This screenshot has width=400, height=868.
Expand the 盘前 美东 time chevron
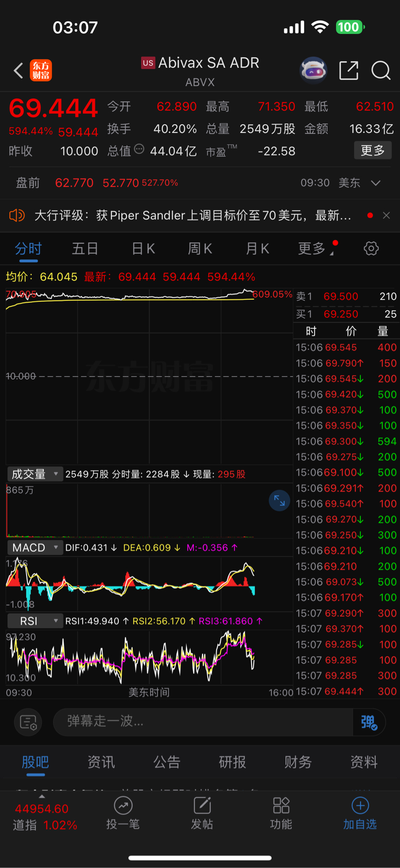(x=376, y=183)
